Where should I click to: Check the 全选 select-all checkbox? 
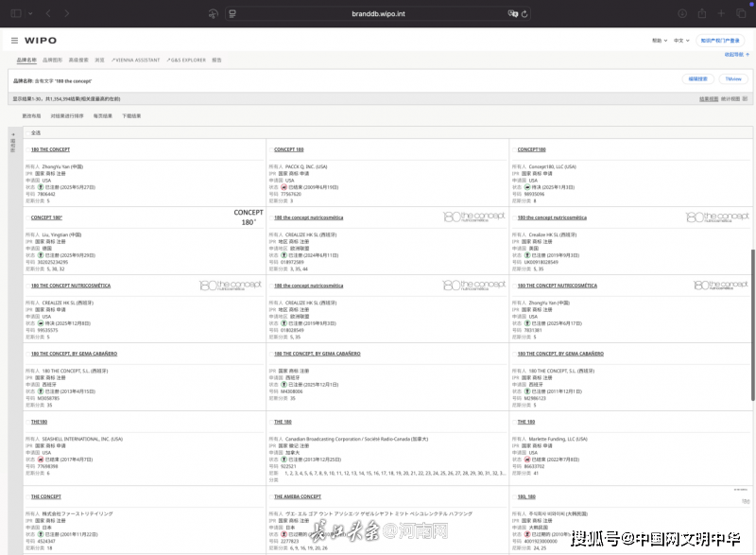(26, 132)
